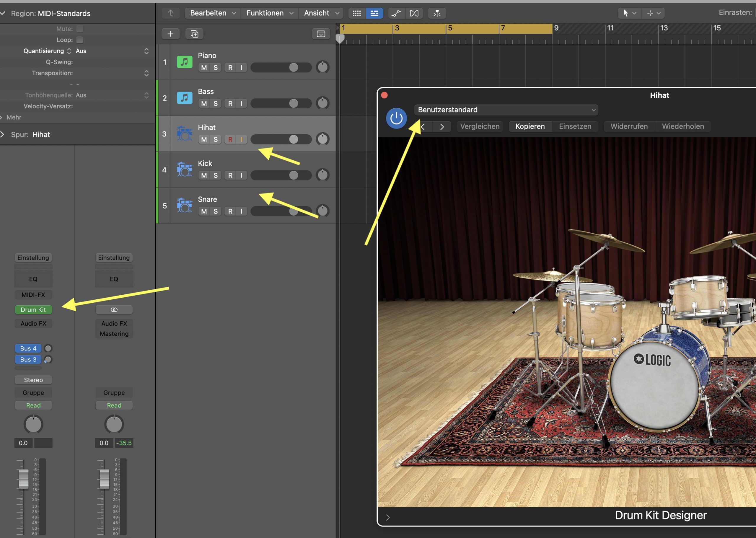
Task: Toggle input monitoring on Hihat track
Action: pyautogui.click(x=242, y=139)
